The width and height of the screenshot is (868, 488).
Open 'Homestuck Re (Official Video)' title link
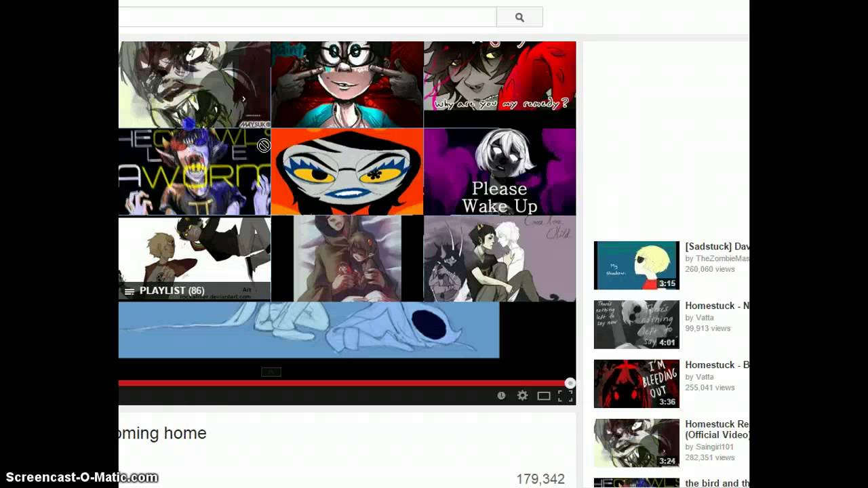(x=717, y=430)
